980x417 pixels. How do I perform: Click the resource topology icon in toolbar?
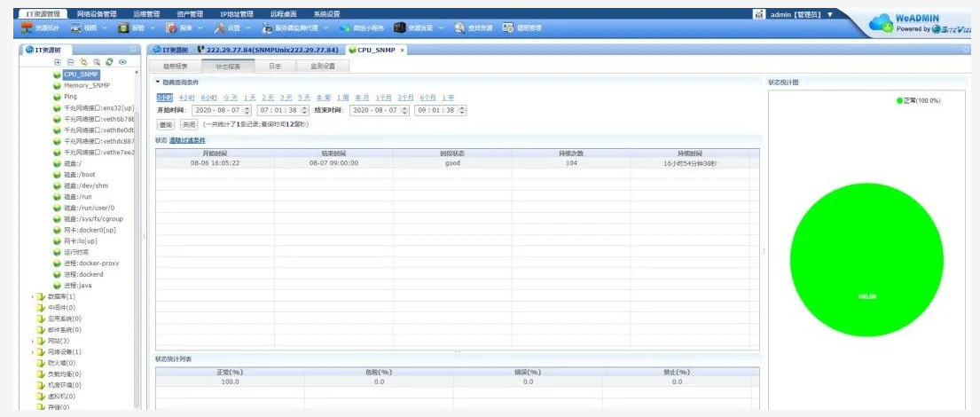tap(27, 28)
